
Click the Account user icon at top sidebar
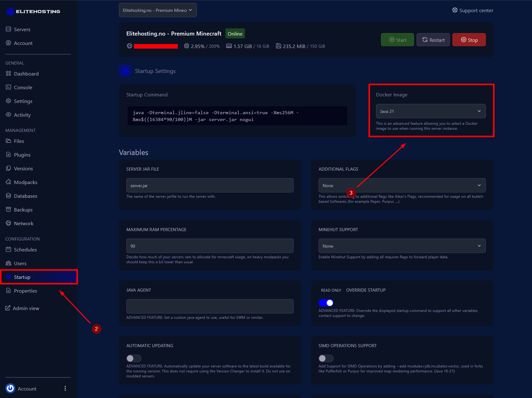pos(8,43)
